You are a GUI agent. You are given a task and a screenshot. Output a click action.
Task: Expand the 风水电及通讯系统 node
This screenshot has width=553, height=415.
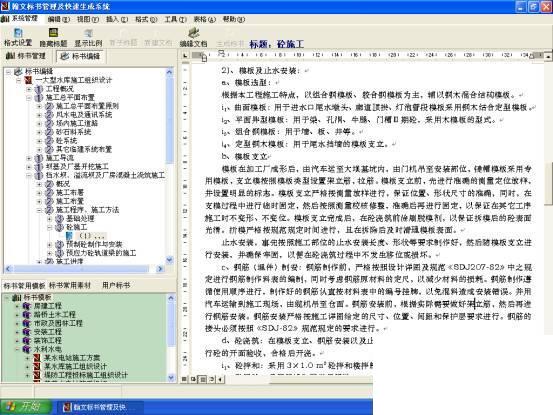pos(40,115)
